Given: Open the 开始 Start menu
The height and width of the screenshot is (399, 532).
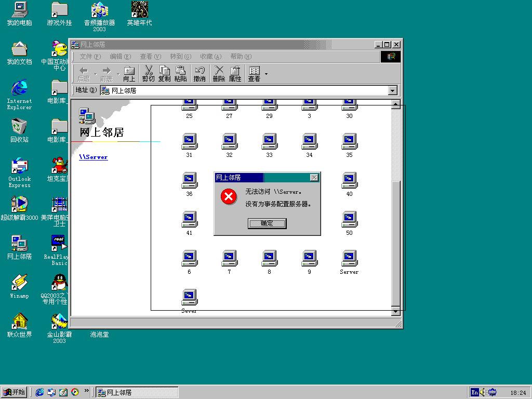Looking at the screenshot, I should 14,392.
